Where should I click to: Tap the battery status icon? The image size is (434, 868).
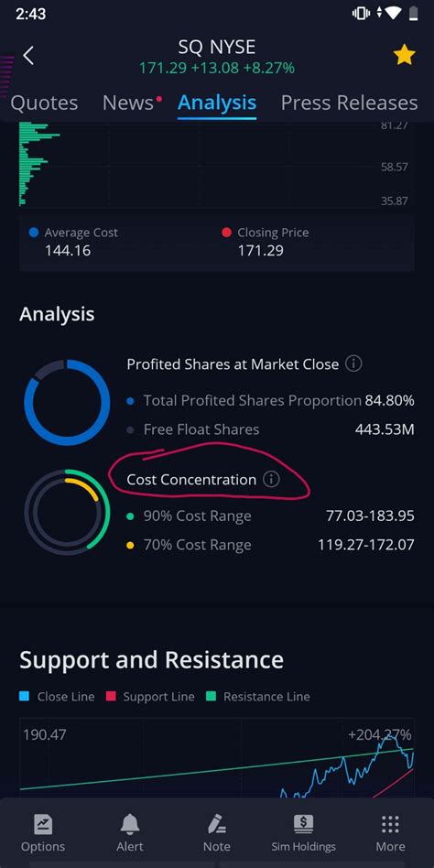(x=413, y=14)
